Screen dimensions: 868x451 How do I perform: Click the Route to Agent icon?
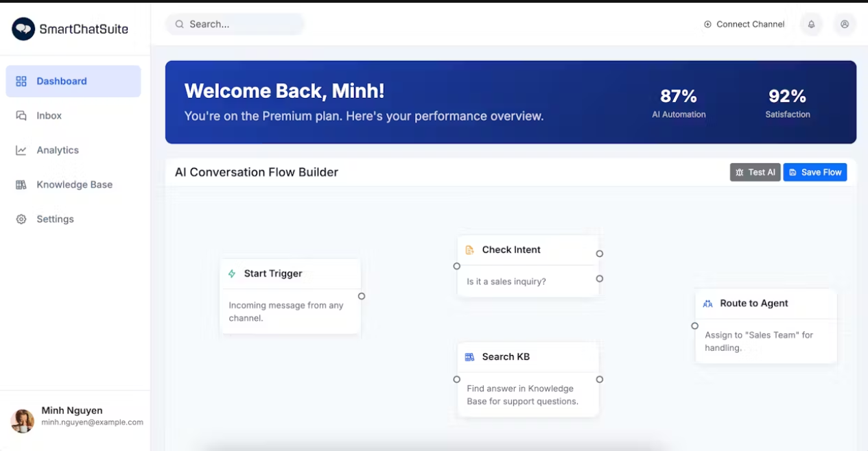708,304
